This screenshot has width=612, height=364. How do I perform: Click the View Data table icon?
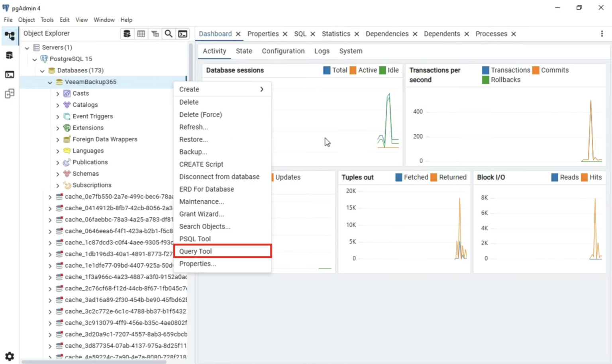tap(141, 34)
